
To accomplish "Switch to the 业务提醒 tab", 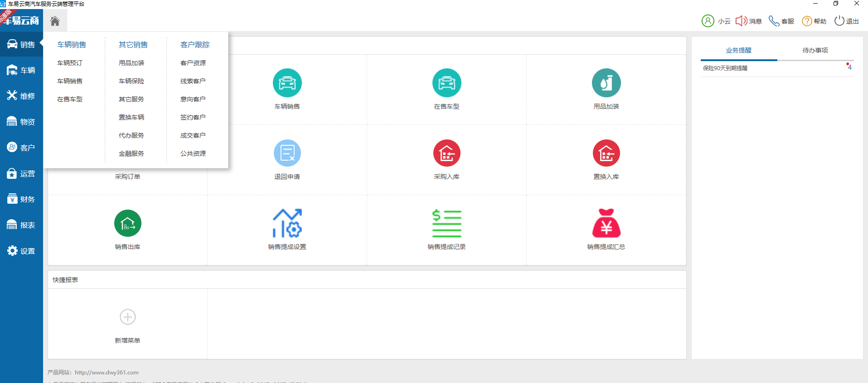I will [x=739, y=50].
